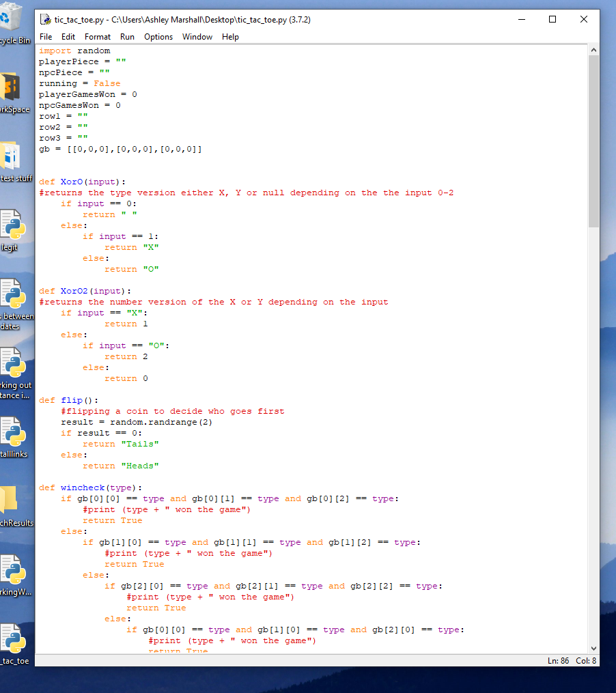Expand the Format menu
Viewport: 616px width, 693px height.
pyautogui.click(x=98, y=37)
